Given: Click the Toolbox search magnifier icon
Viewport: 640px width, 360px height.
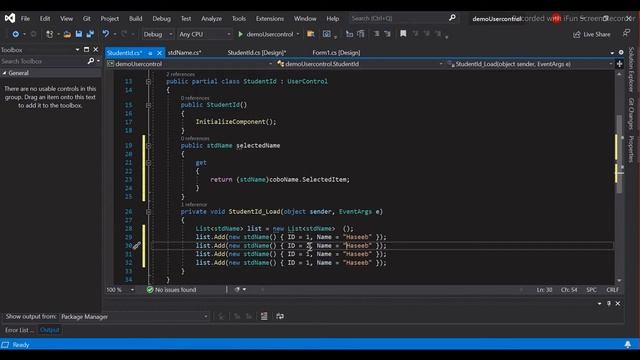Looking at the screenshot, I should 91,61.
